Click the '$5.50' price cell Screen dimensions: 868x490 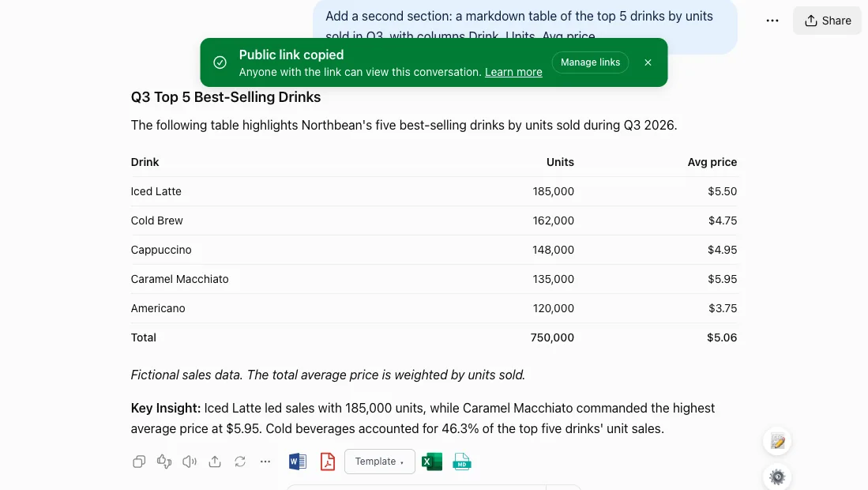click(x=723, y=191)
